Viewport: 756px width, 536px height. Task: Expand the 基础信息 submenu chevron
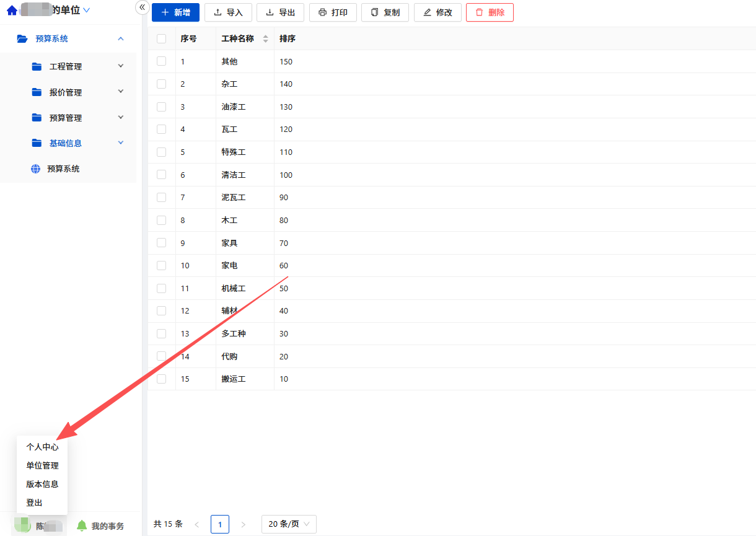coord(121,143)
